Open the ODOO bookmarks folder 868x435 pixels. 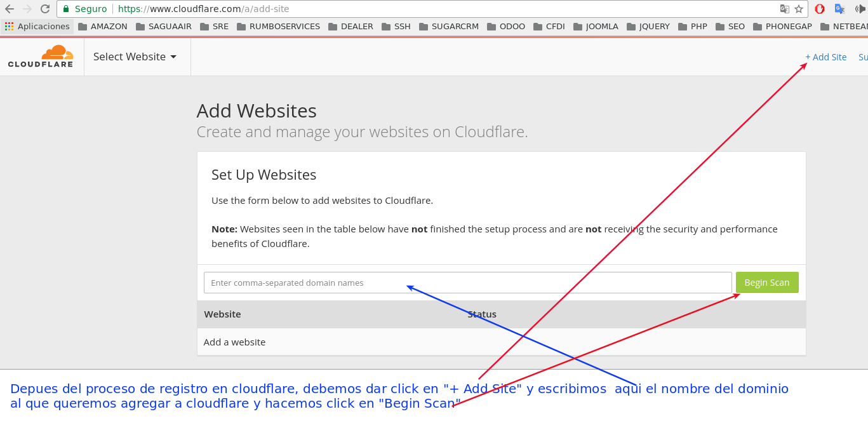506,27
